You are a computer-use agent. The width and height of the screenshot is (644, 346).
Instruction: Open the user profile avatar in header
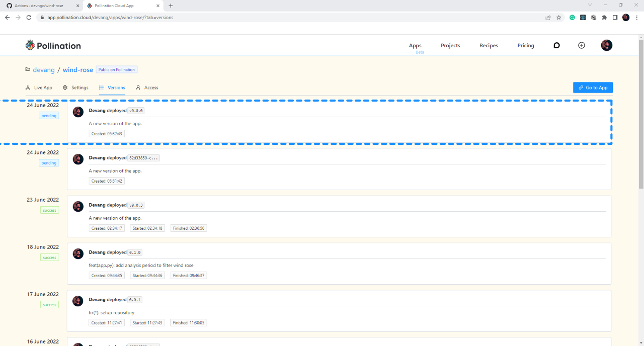[607, 45]
